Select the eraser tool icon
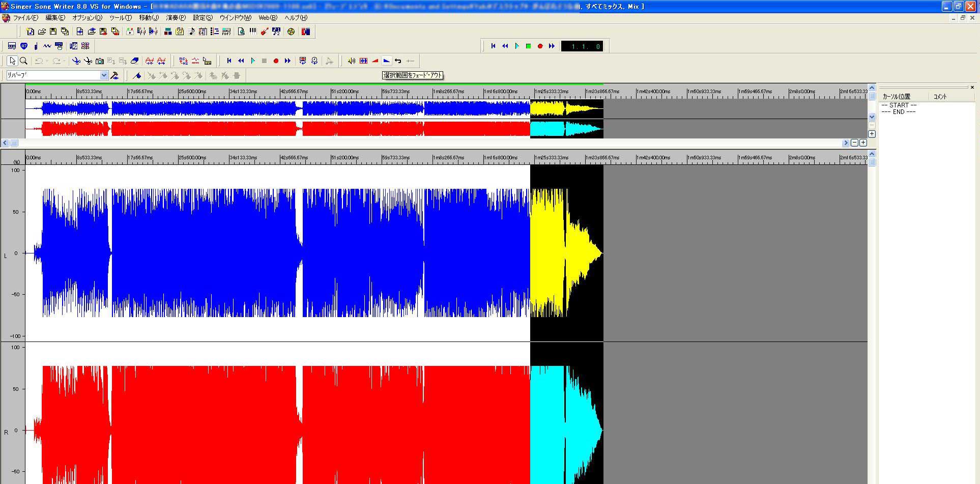This screenshot has width=980, height=484. 135,61
